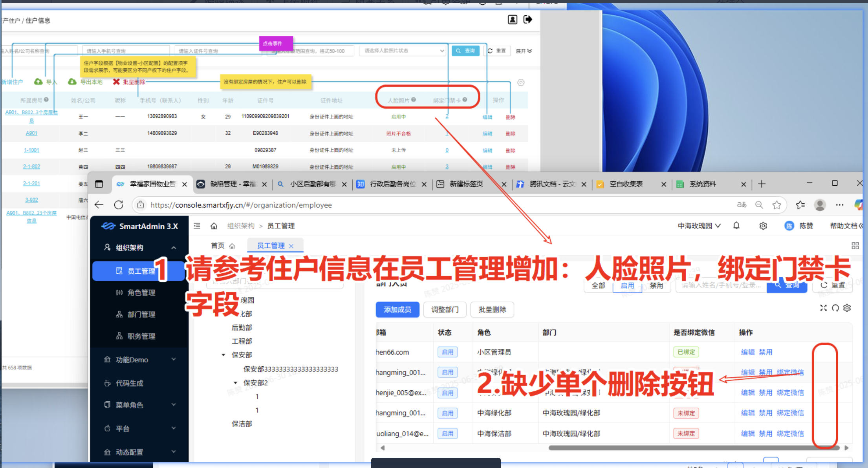The image size is (868, 468).
Task: Select the 启用 status filter
Action: (x=627, y=286)
